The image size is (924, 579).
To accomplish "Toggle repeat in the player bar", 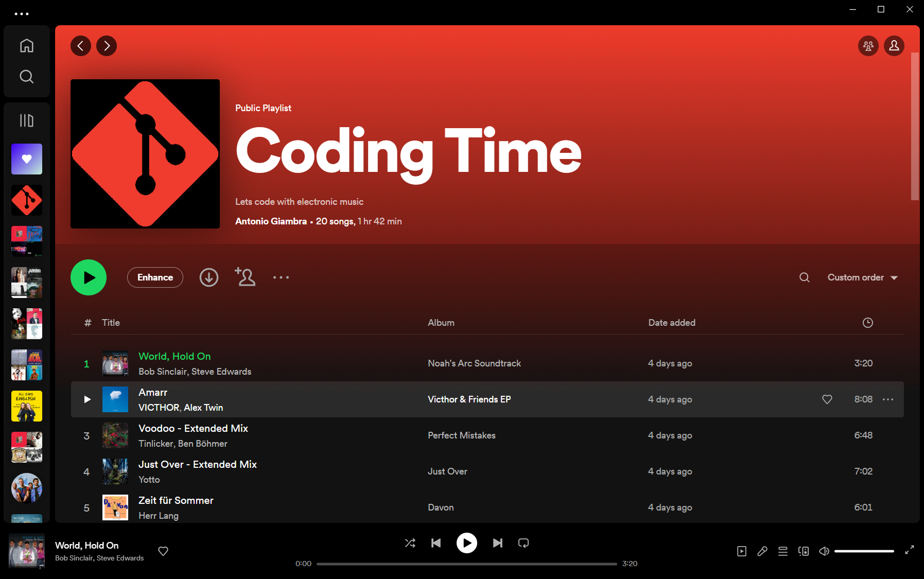I will tap(524, 543).
